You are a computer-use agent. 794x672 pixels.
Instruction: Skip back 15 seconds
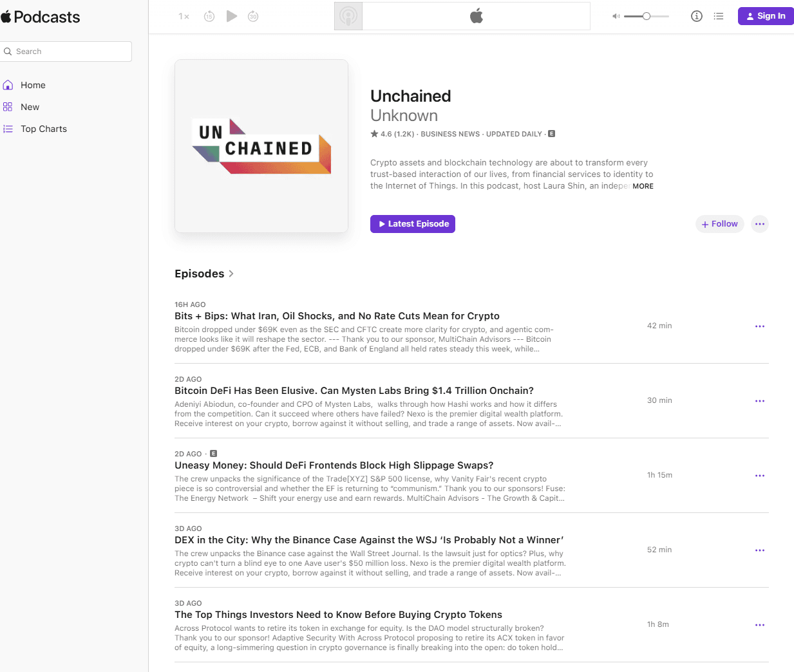pyautogui.click(x=209, y=17)
